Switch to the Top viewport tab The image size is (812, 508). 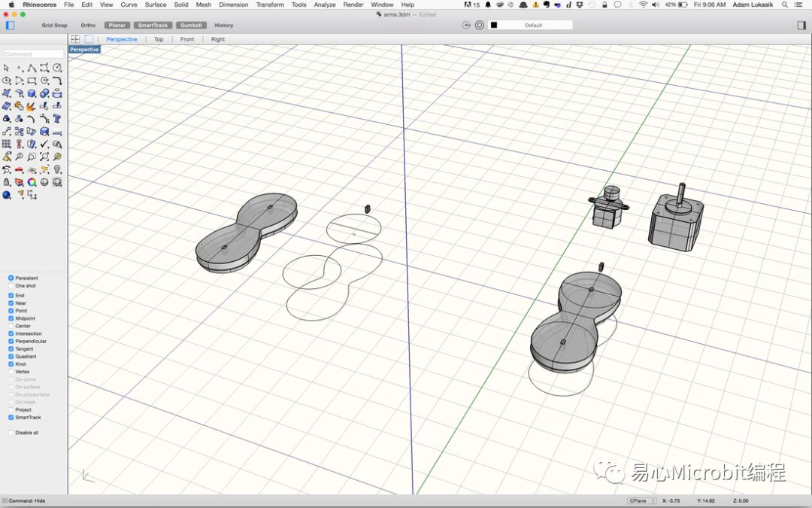(x=159, y=39)
